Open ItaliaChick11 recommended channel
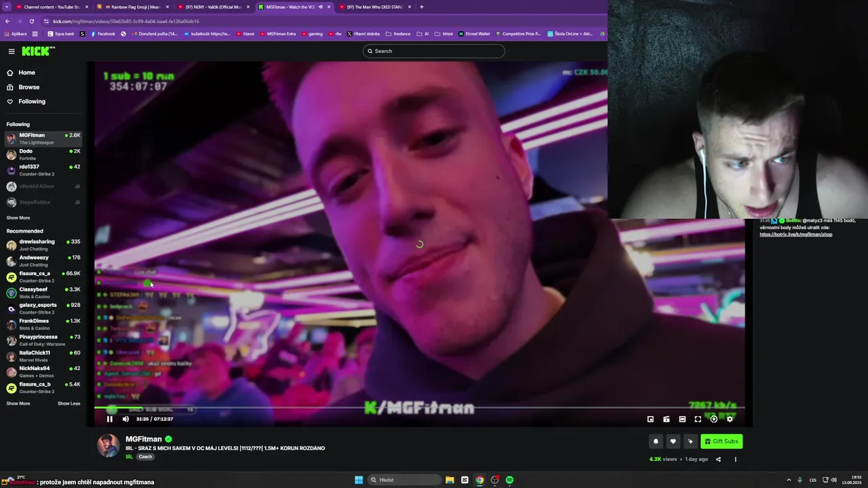The height and width of the screenshot is (488, 868). tap(43, 356)
